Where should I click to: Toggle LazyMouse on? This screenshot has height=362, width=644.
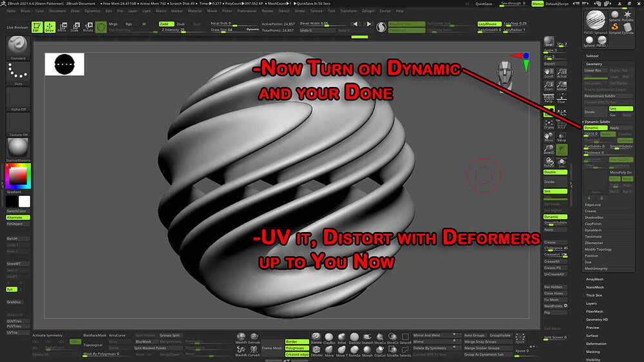click(x=489, y=24)
